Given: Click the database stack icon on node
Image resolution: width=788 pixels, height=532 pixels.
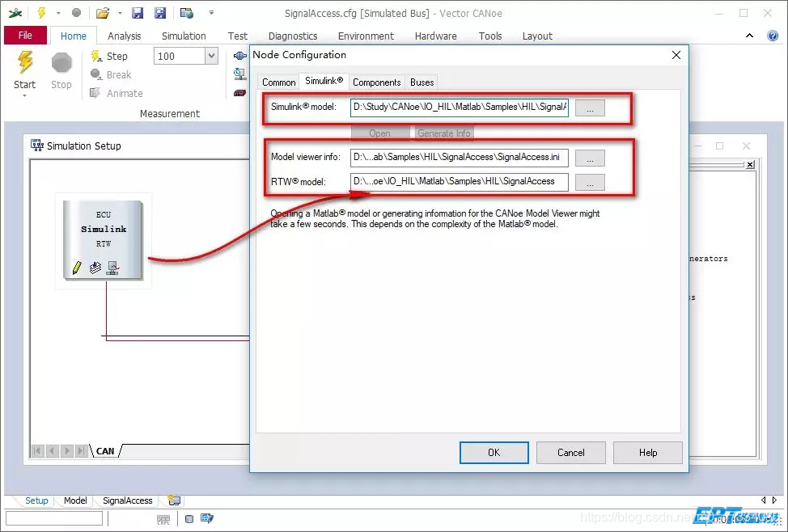Looking at the screenshot, I should [95, 268].
